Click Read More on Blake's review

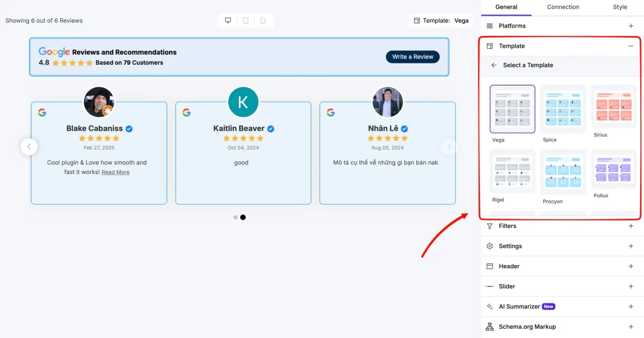[x=116, y=172]
